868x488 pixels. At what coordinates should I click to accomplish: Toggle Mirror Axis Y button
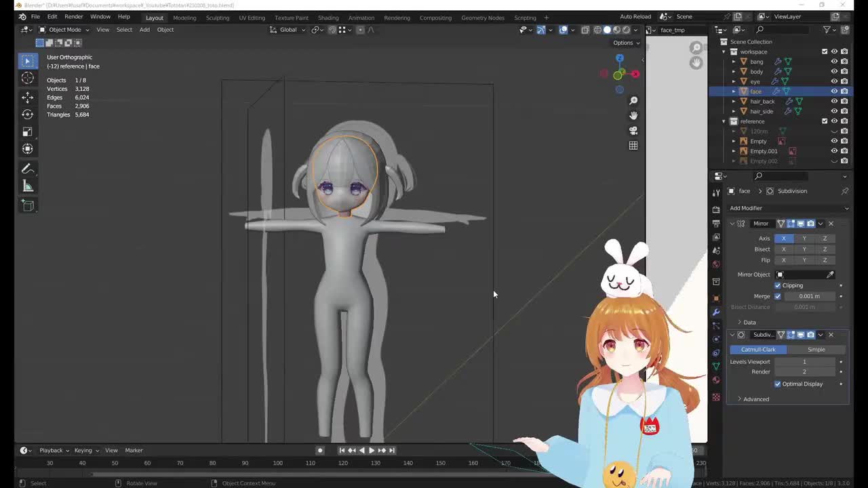[x=804, y=239]
